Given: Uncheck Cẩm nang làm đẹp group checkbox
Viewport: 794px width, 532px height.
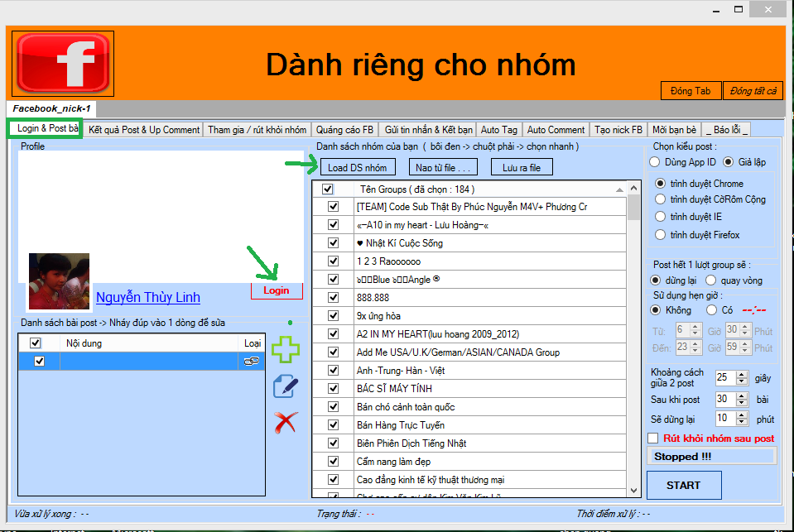Looking at the screenshot, I should click(x=333, y=461).
